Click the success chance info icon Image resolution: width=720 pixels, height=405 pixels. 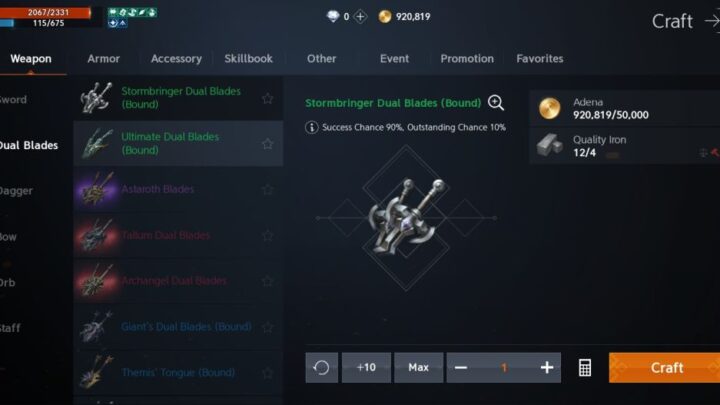click(x=311, y=127)
